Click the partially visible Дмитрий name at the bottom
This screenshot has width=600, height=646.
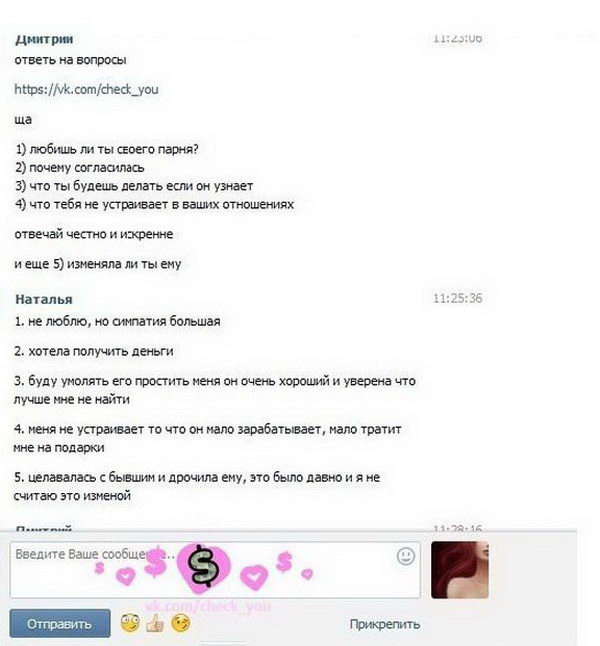(x=44, y=528)
